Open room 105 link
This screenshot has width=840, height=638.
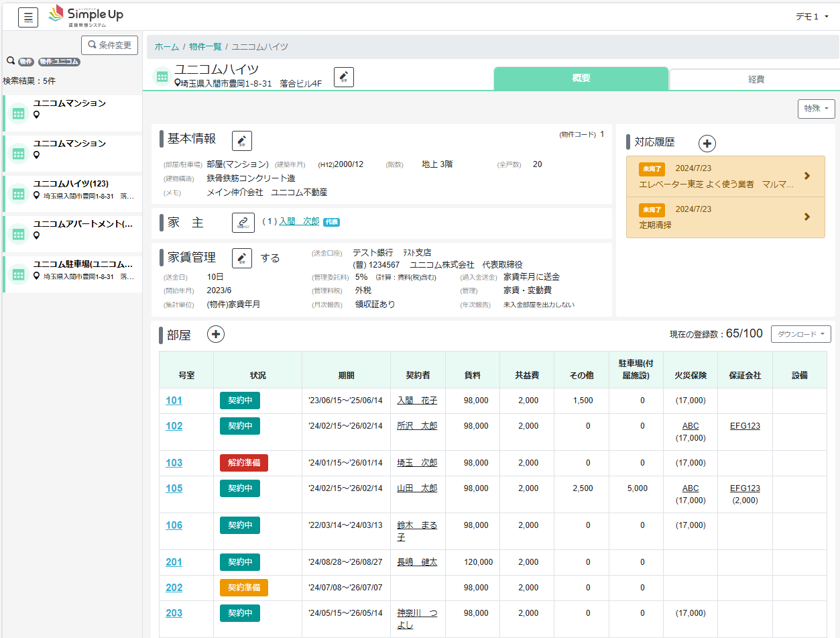point(174,488)
